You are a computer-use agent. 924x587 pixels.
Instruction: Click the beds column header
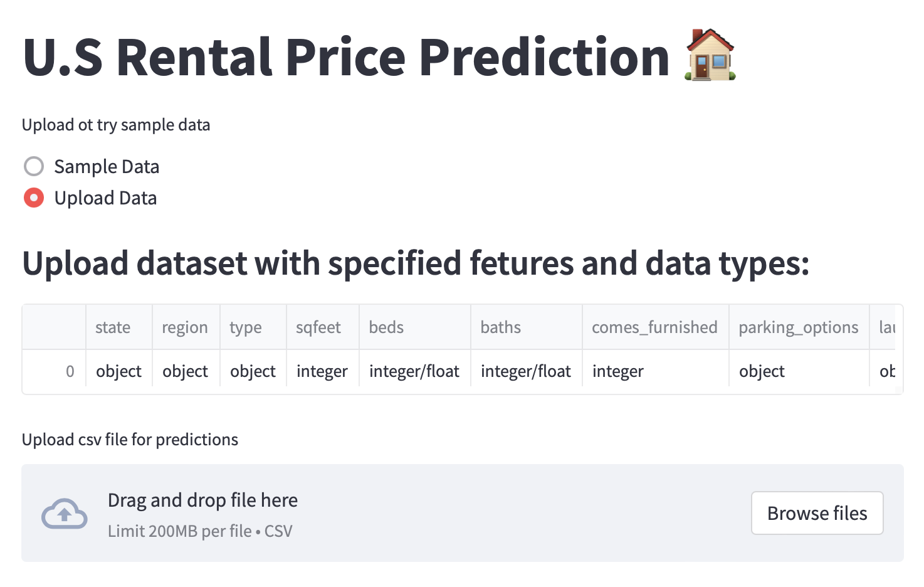coord(386,327)
